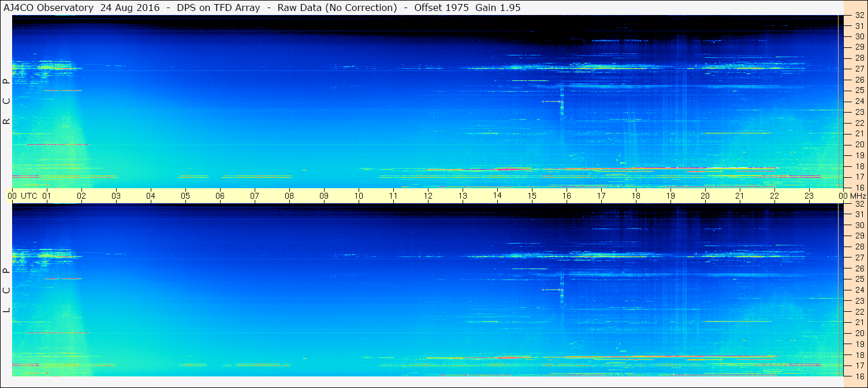Select hour 07 on the time axis
This screenshot has height=388, width=868.
(x=255, y=196)
